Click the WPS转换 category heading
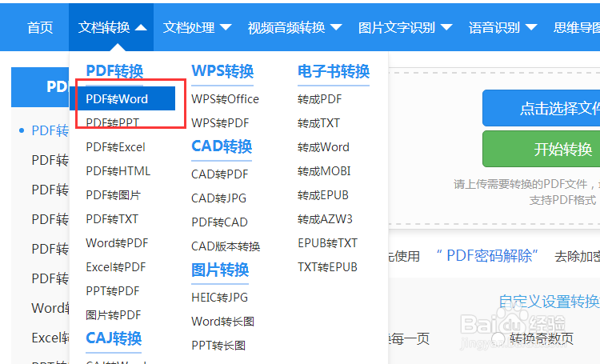Image resolution: width=600 pixels, height=364 pixels. [222, 71]
